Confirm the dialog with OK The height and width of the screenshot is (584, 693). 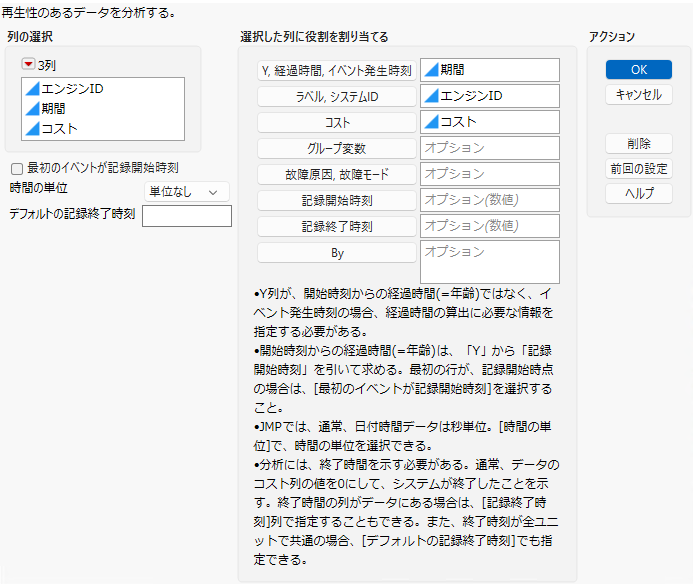coord(639,70)
